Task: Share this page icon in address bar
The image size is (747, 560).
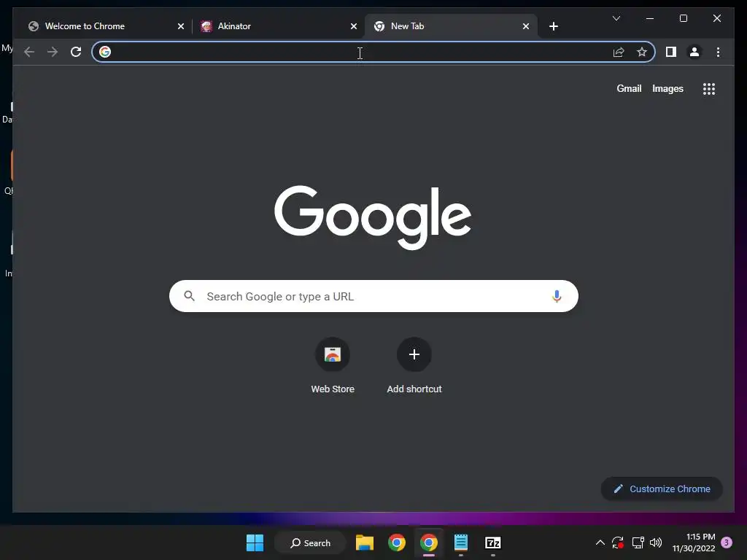Action: pyautogui.click(x=619, y=52)
